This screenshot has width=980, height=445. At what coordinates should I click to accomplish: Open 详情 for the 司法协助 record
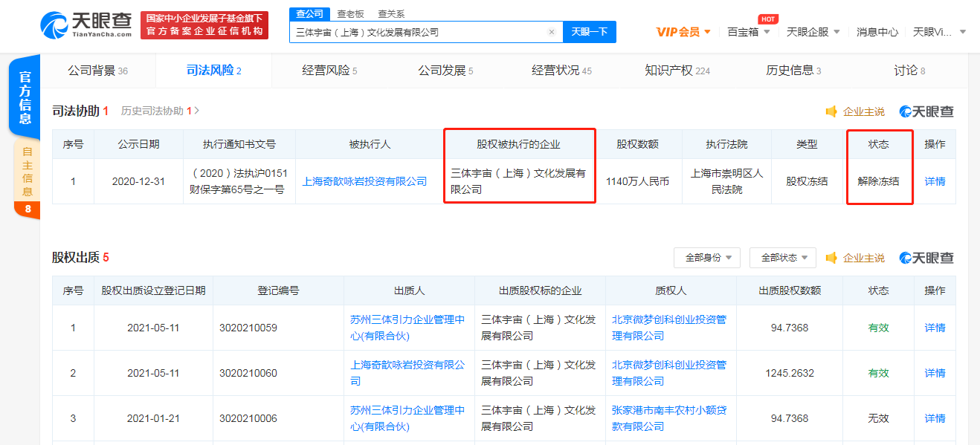click(x=935, y=181)
